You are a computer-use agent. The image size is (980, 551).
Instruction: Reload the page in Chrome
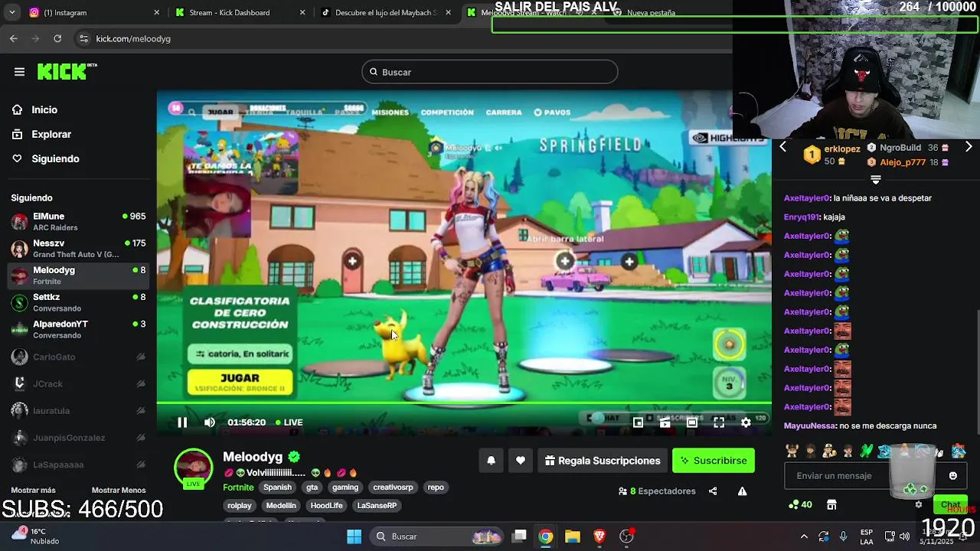(x=57, y=38)
